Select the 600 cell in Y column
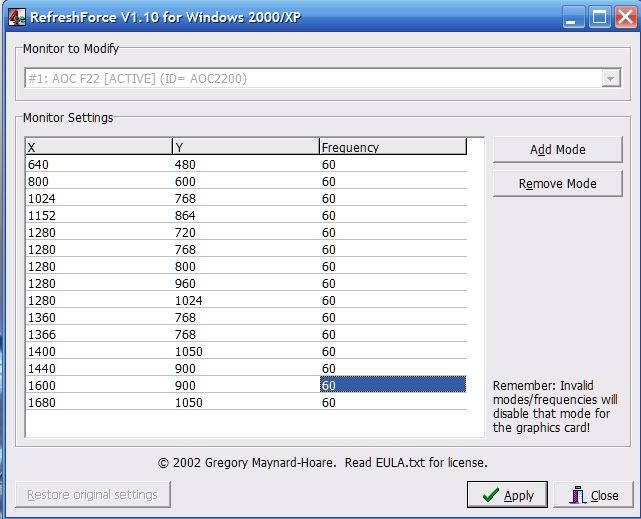Screen dimensions: 641x519 click(246, 181)
